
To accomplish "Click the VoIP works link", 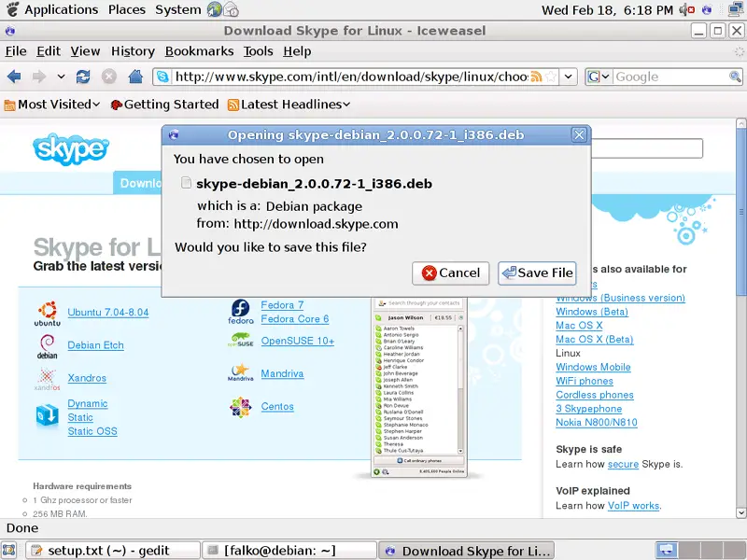I will click(x=634, y=506).
